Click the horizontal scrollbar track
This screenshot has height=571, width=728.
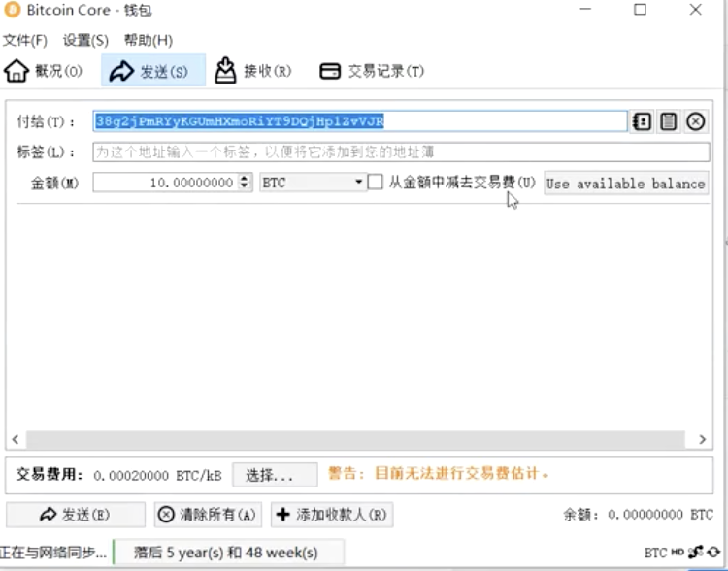coord(355,440)
